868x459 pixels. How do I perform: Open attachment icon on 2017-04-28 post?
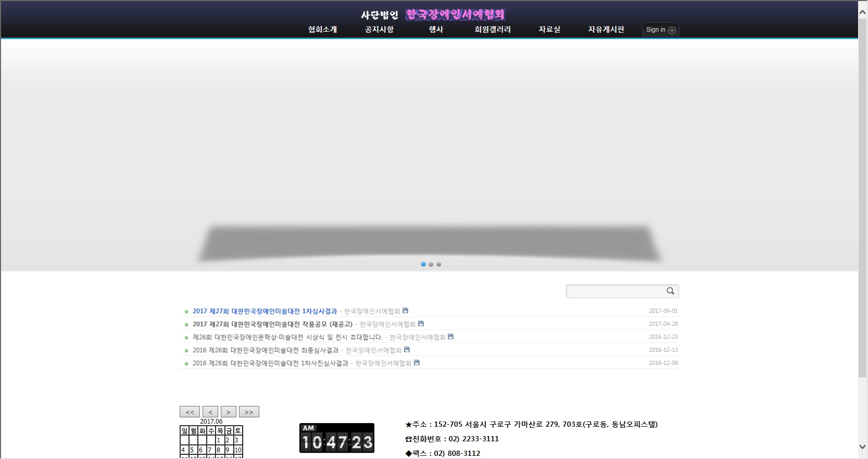(421, 324)
